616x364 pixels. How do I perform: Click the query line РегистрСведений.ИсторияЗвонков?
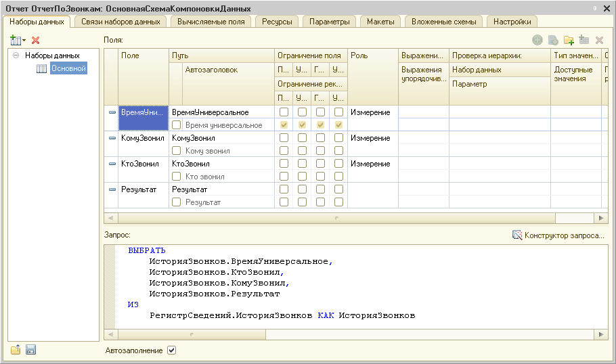pos(231,315)
